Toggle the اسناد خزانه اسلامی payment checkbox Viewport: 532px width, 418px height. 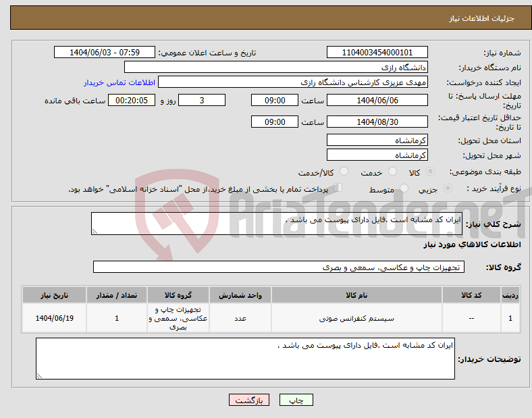click(338, 187)
